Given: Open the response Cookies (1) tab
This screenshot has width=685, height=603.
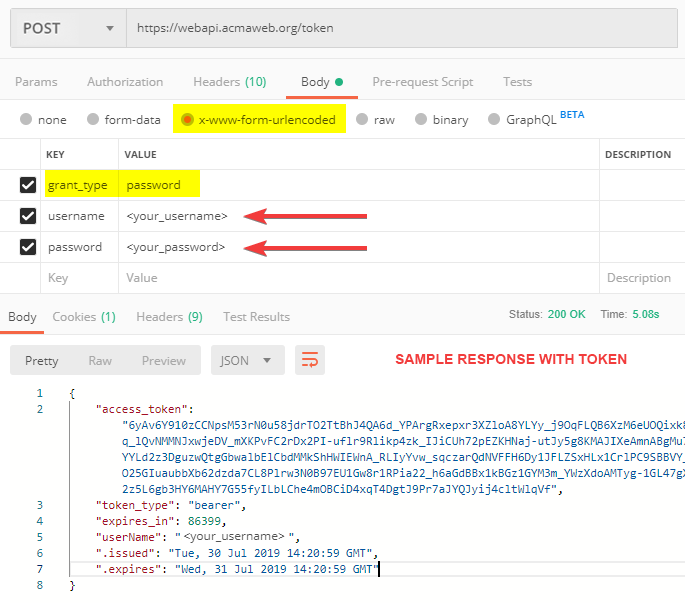Looking at the screenshot, I should click(84, 317).
